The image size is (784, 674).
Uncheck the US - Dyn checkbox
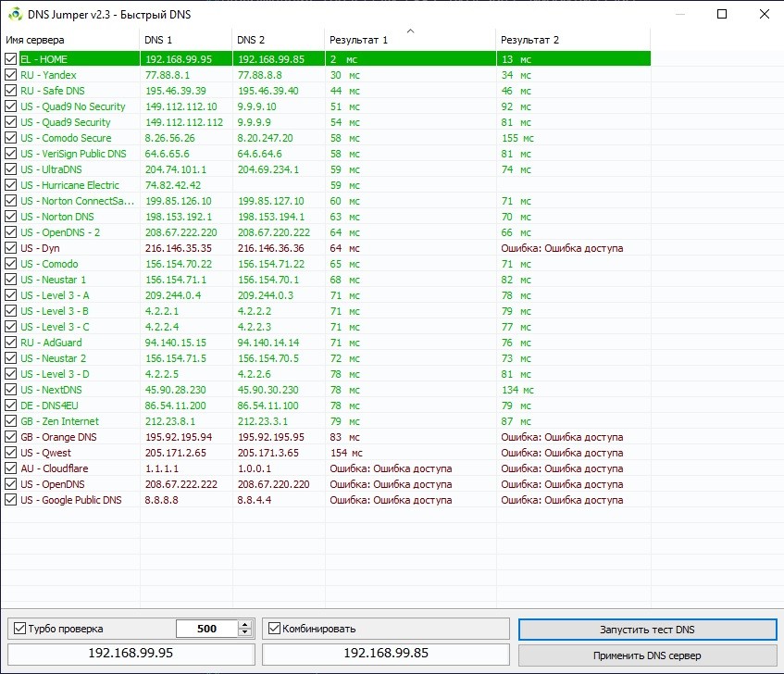click(10, 248)
